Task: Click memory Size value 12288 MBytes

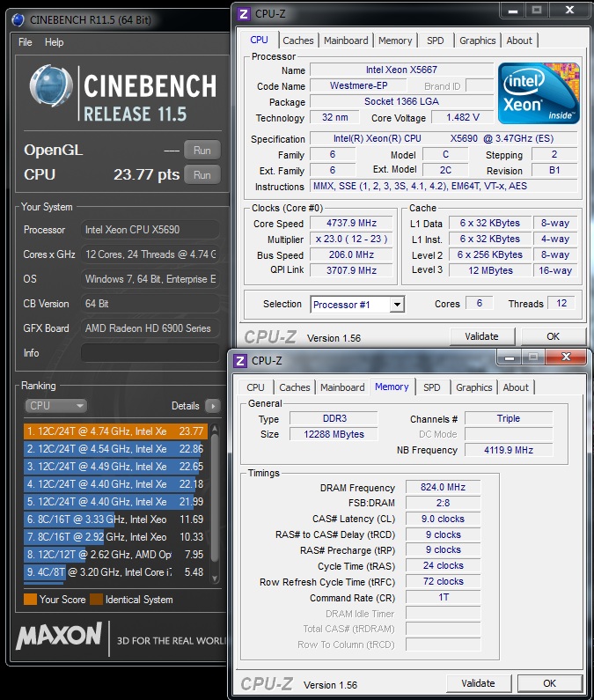Action: [334, 434]
